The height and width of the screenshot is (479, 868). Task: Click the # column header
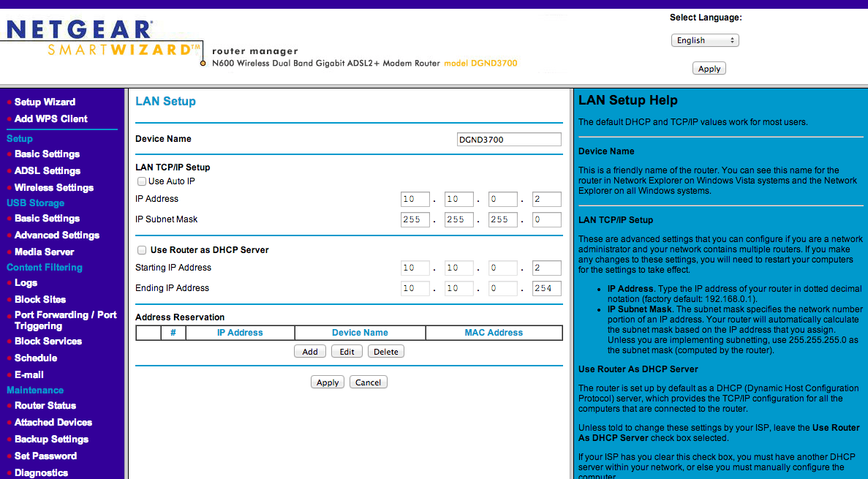(173, 332)
